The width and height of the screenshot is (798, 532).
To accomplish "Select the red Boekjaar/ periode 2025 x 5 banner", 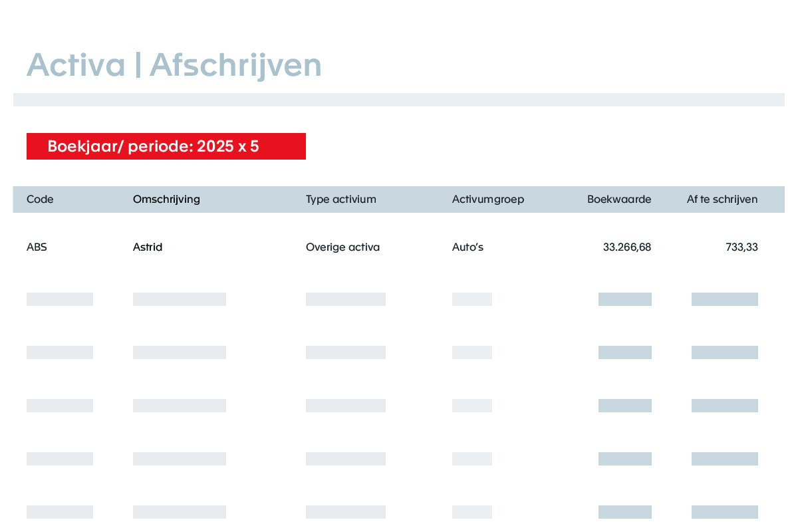I will pyautogui.click(x=166, y=146).
